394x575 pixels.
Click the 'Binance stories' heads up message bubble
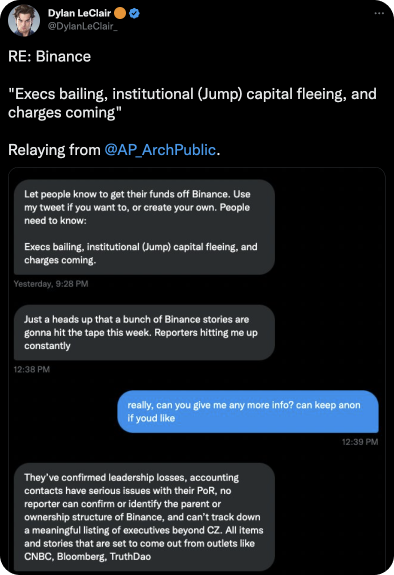click(144, 333)
